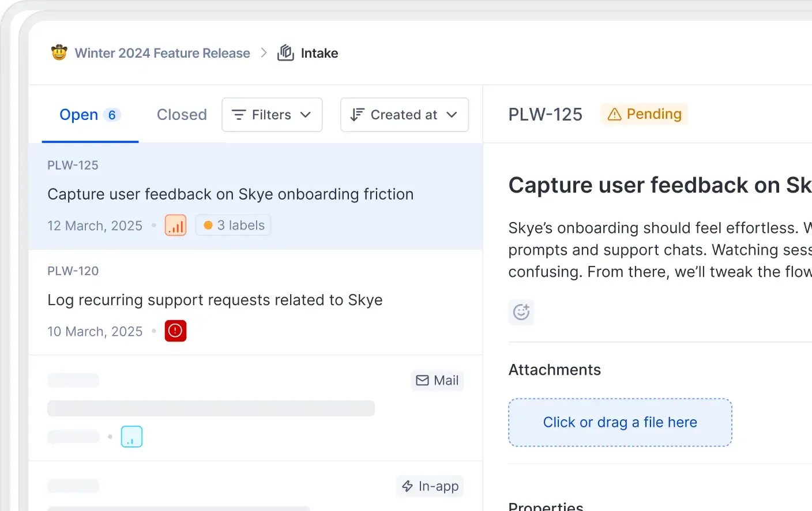Viewport: 812px width, 511px height.
Task: Click the Mail source badge
Action: [x=437, y=381]
